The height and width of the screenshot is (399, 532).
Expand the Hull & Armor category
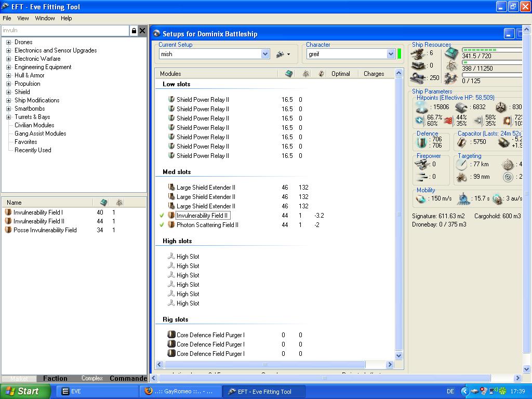pyautogui.click(x=9, y=76)
